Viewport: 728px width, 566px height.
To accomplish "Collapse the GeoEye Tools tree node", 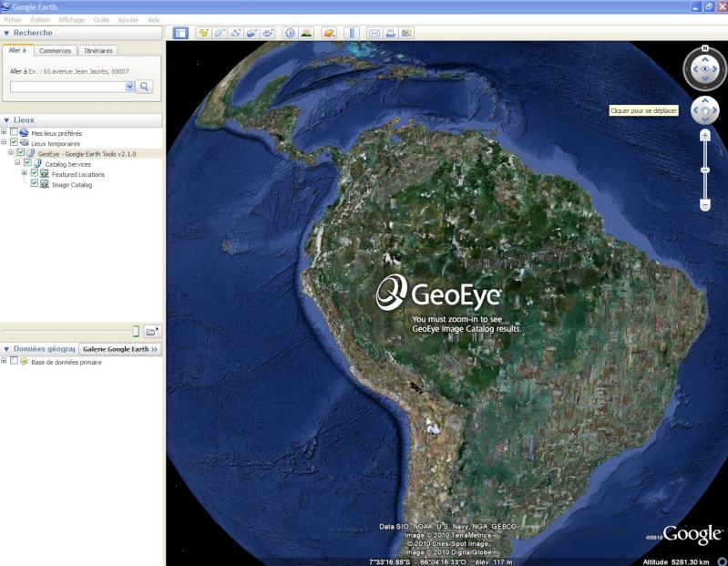I will tap(11, 152).
